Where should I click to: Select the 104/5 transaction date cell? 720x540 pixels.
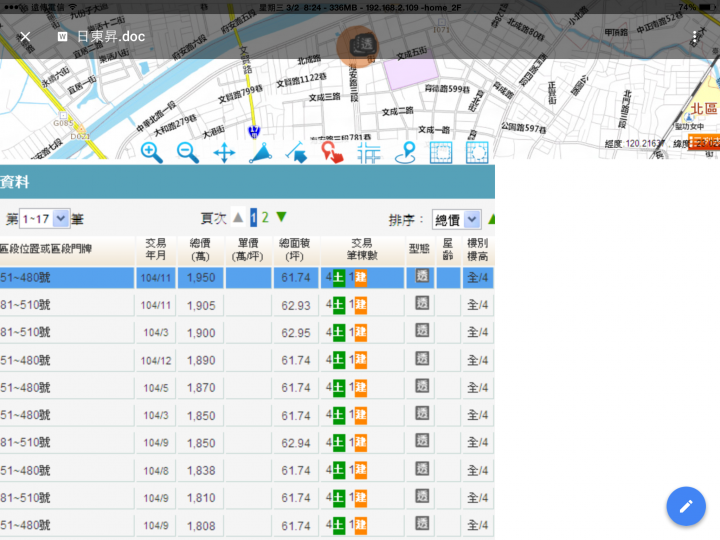click(x=156, y=388)
